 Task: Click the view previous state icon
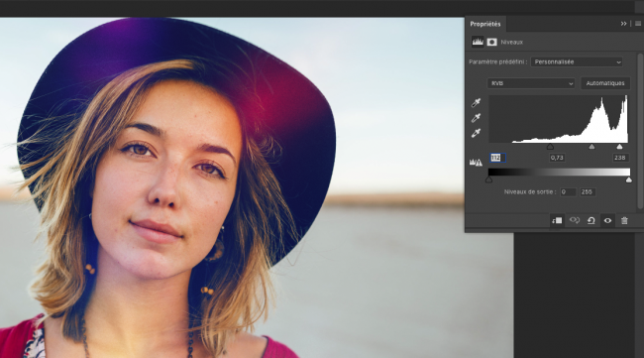pos(575,221)
